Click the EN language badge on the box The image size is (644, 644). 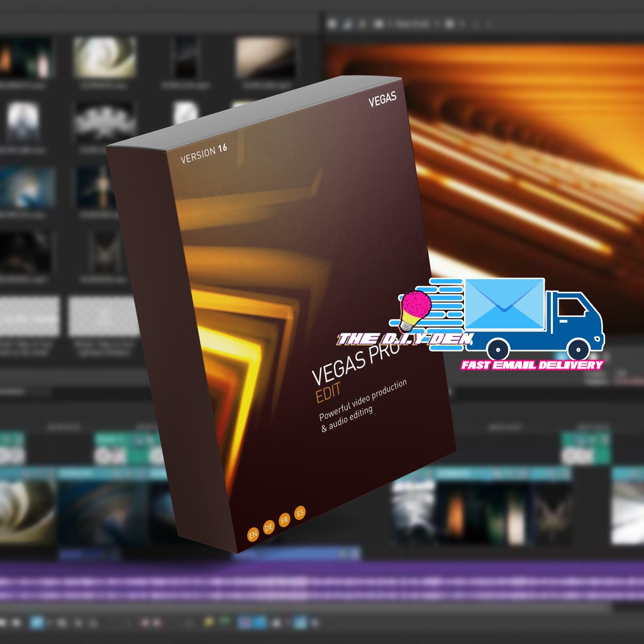pyautogui.click(x=253, y=535)
